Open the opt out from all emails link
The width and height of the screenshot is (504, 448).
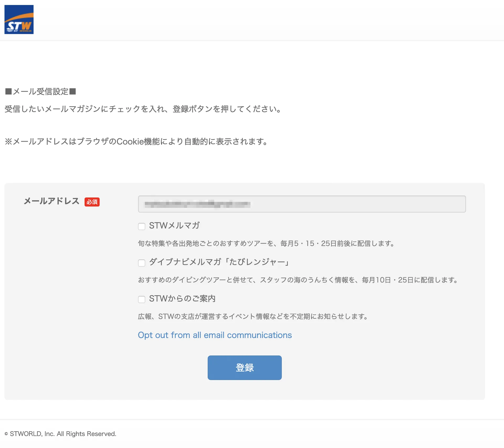[x=215, y=335]
